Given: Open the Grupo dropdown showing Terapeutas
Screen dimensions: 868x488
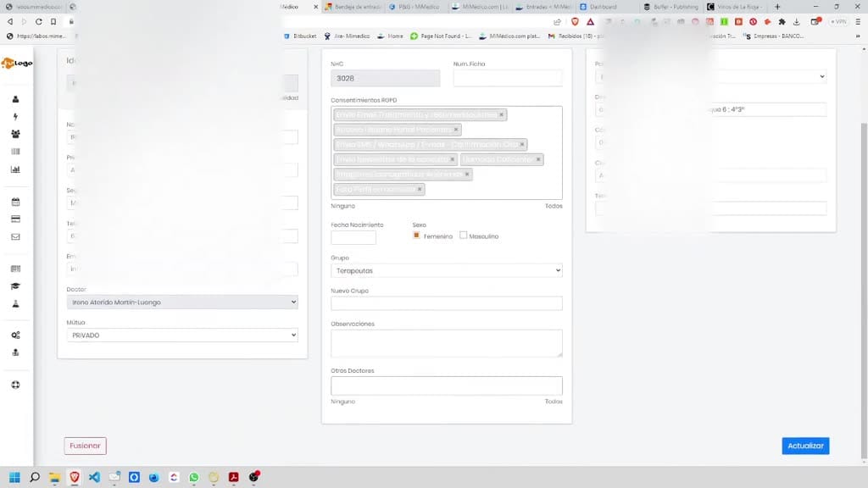Looking at the screenshot, I should tap(447, 270).
